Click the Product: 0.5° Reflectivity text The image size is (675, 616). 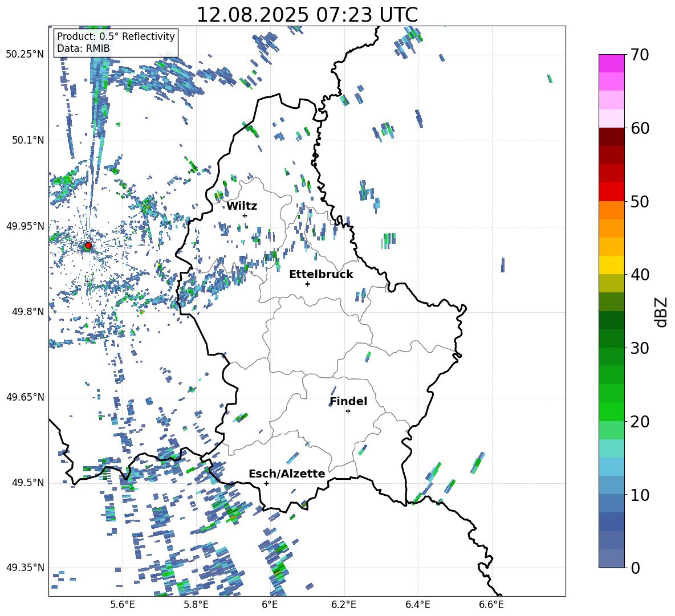[116, 36]
